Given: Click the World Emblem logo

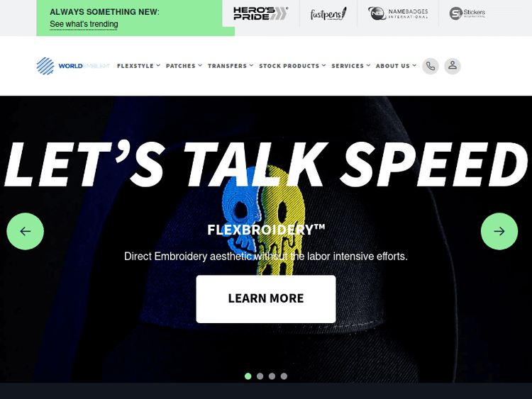Looking at the screenshot, I should coord(73,66).
